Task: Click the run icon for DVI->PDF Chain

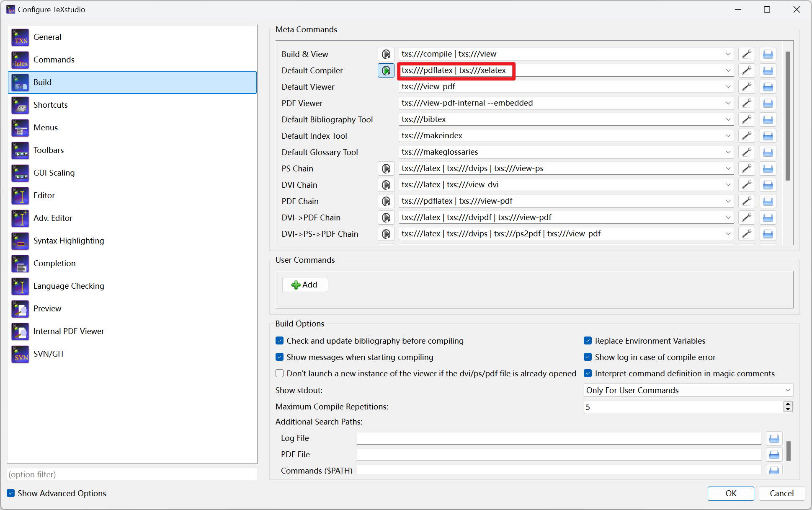Action: (386, 217)
